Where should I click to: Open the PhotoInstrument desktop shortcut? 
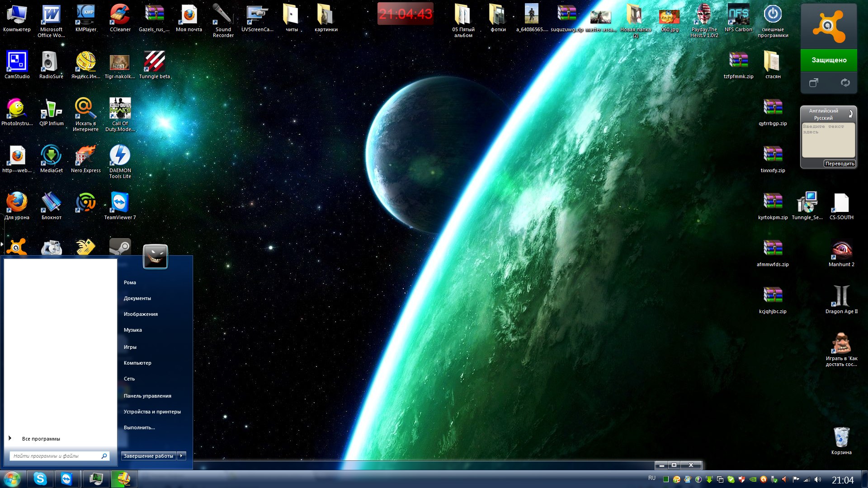point(17,112)
